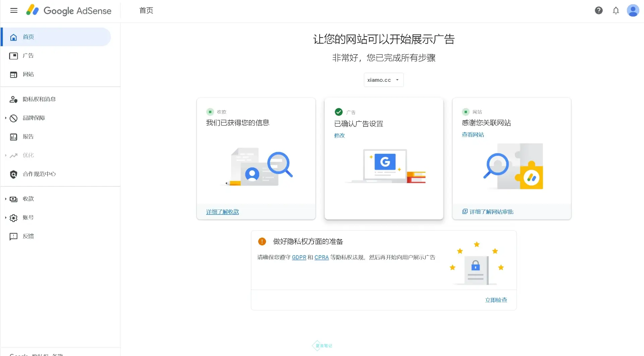Click the green checkmark on 广告 card
This screenshot has width=644, height=356.
(x=338, y=112)
